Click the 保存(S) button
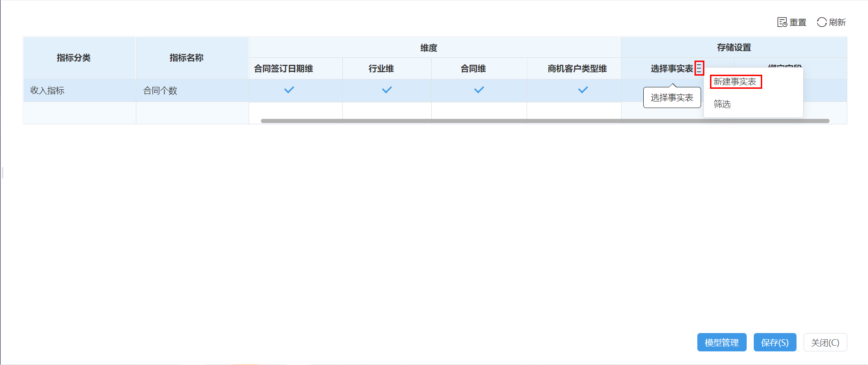Screen dimensions: 868x365 tap(775, 342)
